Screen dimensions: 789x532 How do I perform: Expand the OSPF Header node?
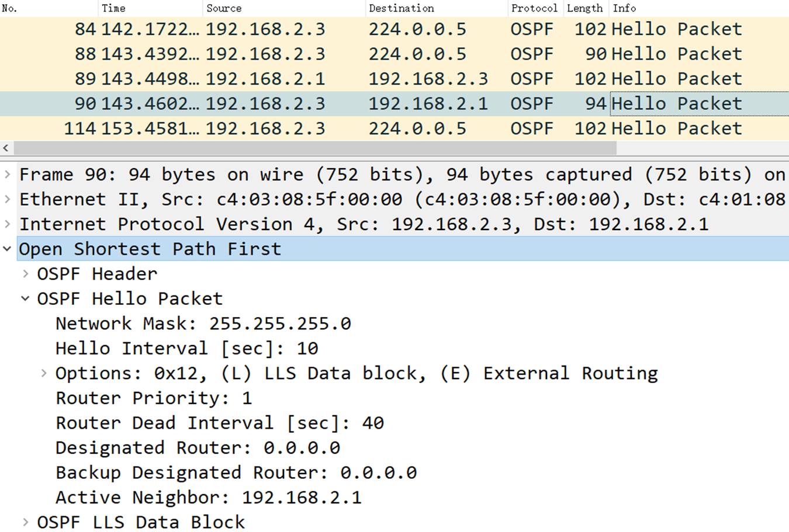[x=26, y=273]
